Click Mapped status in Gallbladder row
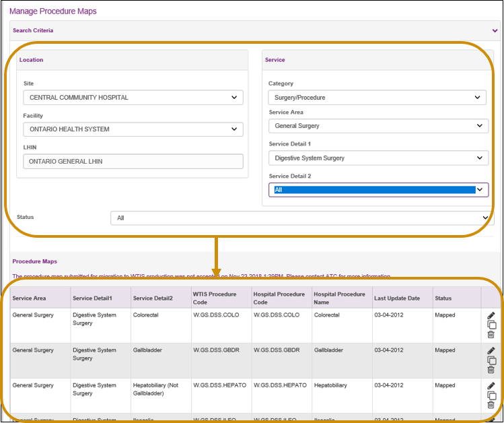 click(445, 350)
